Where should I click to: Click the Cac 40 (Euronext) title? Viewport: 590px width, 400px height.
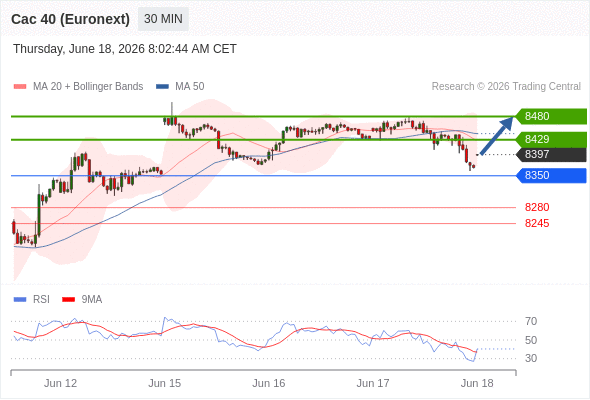(x=70, y=19)
